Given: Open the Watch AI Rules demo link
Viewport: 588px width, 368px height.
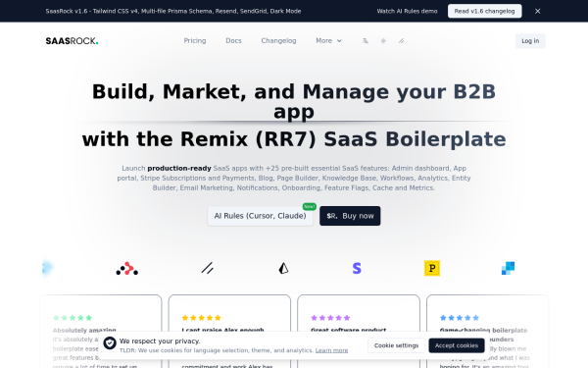Looking at the screenshot, I should pos(407,11).
